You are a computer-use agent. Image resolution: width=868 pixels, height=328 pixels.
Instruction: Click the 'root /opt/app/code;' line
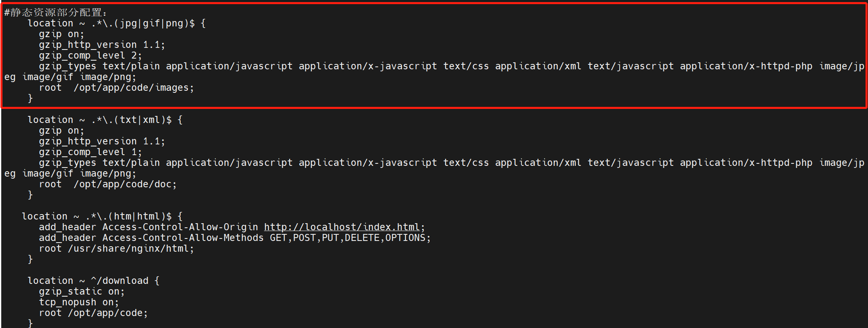(93, 313)
